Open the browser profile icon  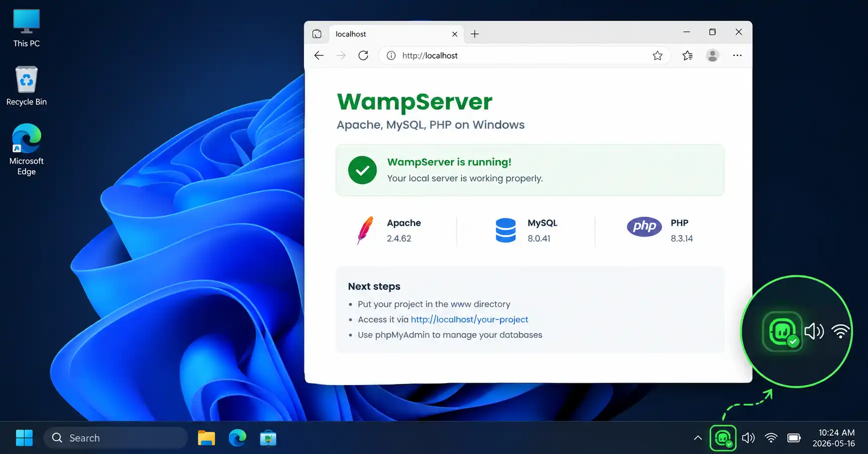(712, 56)
